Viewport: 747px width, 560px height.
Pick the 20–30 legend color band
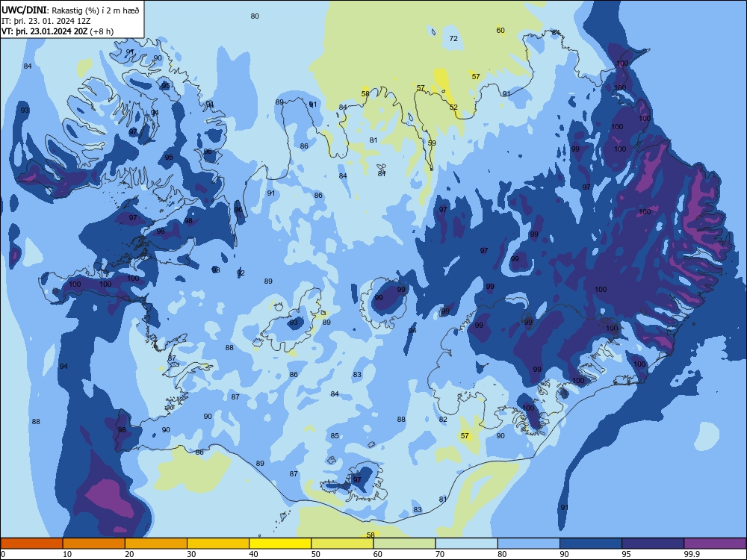(156, 544)
